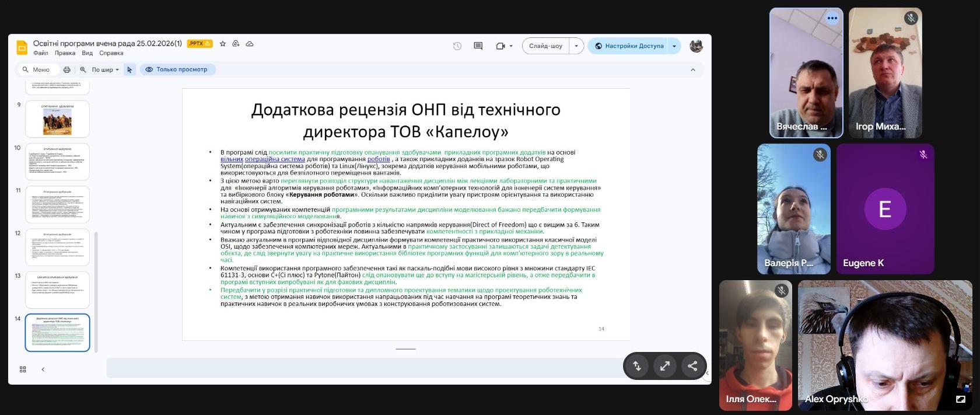This screenshot has height=415, width=980.
Task: Select slide 12 thumbnail
Action: pos(57,247)
